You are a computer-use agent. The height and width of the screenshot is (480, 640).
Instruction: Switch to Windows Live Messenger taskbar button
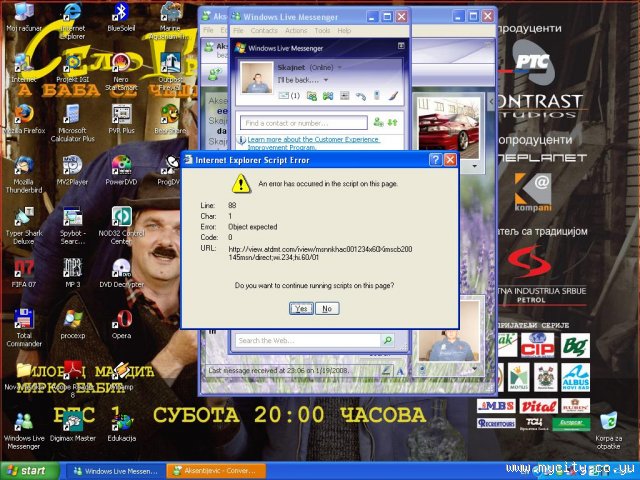(x=114, y=471)
